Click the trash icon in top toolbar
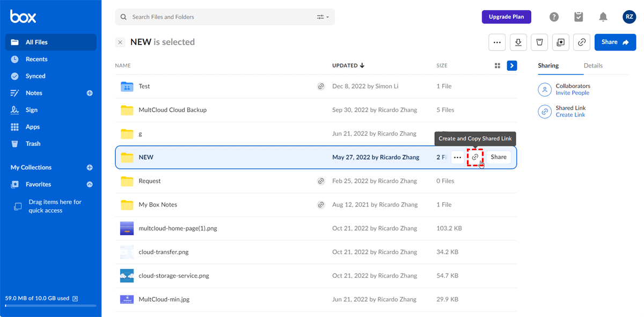Viewport: 644px width, 317px height. pos(539,42)
